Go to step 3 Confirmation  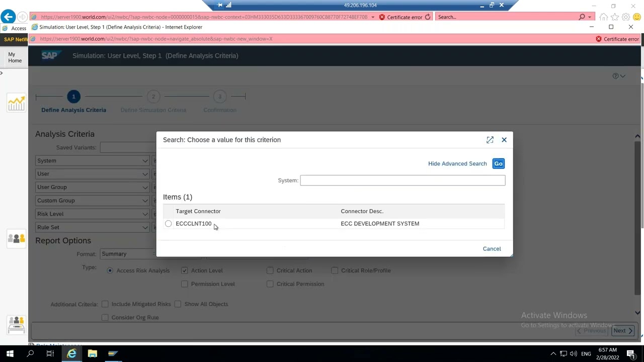(219, 97)
